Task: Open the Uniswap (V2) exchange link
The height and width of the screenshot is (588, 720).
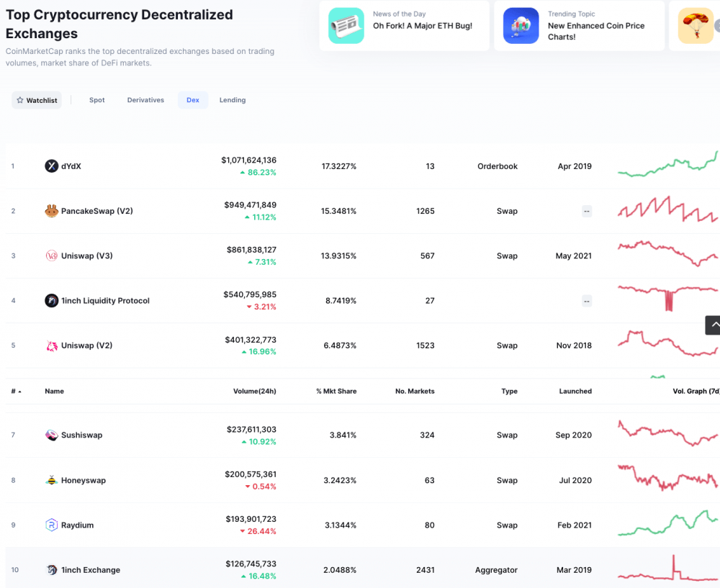Action: (87, 345)
